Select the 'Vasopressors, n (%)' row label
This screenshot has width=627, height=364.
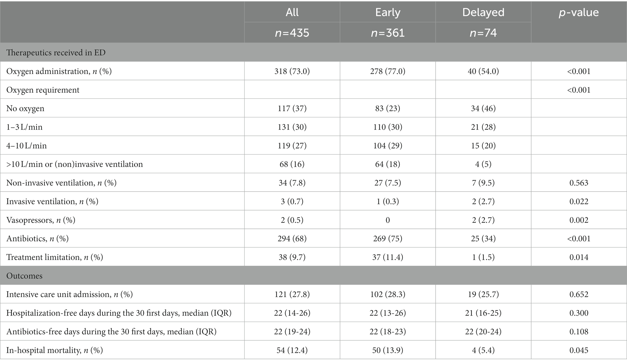pos(41,220)
